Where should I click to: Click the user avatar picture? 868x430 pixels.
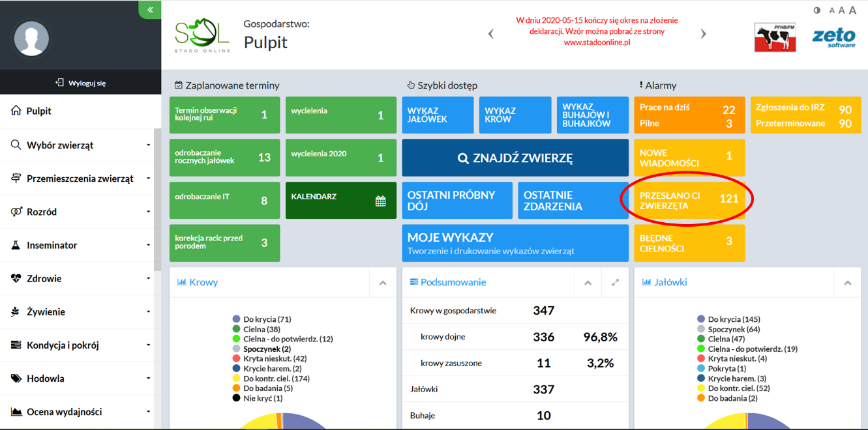(31, 38)
